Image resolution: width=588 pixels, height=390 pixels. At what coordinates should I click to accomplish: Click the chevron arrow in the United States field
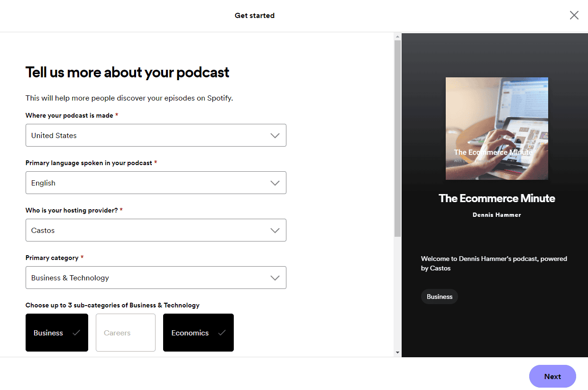click(x=275, y=136)
